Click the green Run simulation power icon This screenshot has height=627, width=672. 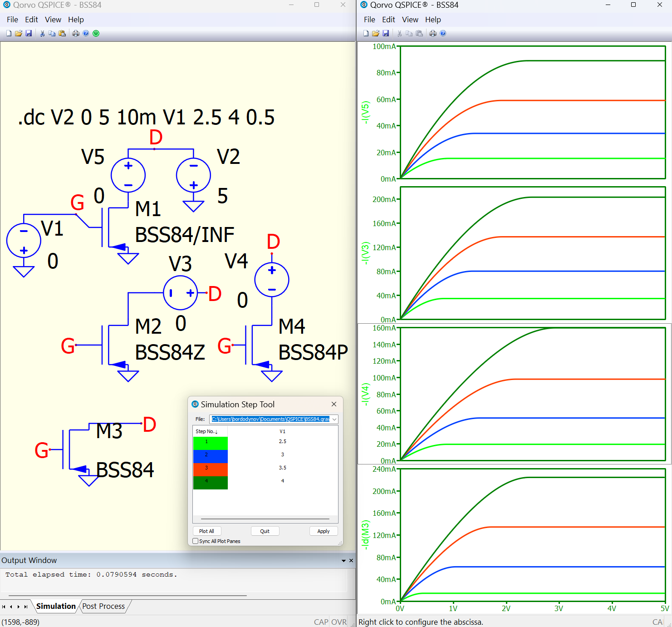pyautogui.click(x=96, y=33)
